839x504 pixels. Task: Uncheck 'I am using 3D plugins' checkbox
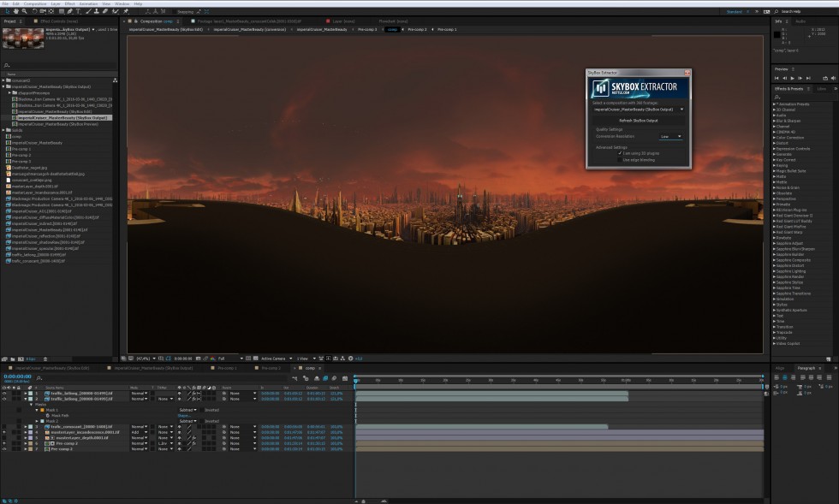pyautogui.click(x=622, y=153)
